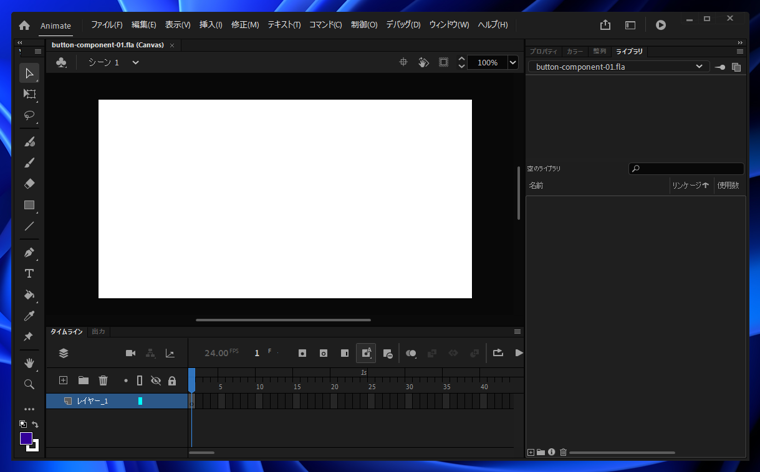
Task: Insert frame in timeline
Action: (x=345, y=353)
